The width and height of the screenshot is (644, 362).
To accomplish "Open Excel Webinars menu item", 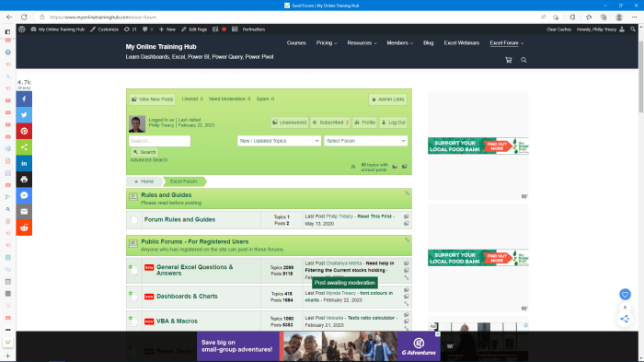I will coord(461,42).
